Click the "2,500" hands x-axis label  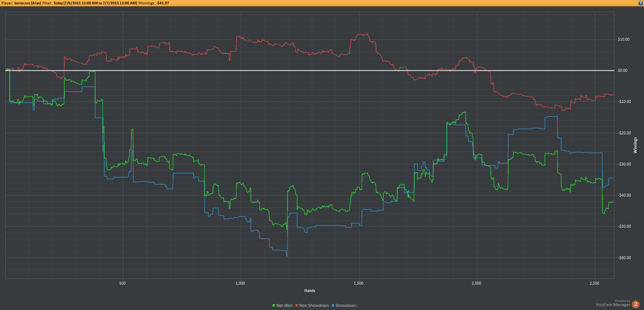pos(594,283)
